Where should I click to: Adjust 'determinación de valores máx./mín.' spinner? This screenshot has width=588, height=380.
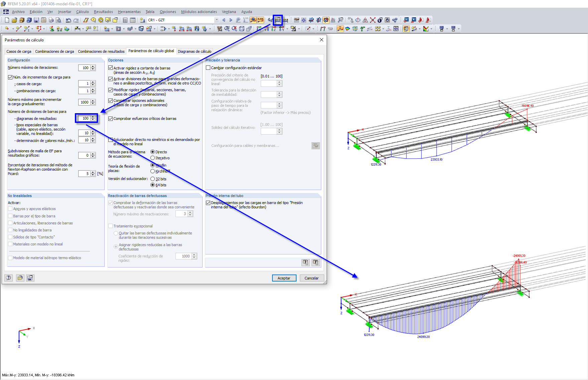coord(93,140)
